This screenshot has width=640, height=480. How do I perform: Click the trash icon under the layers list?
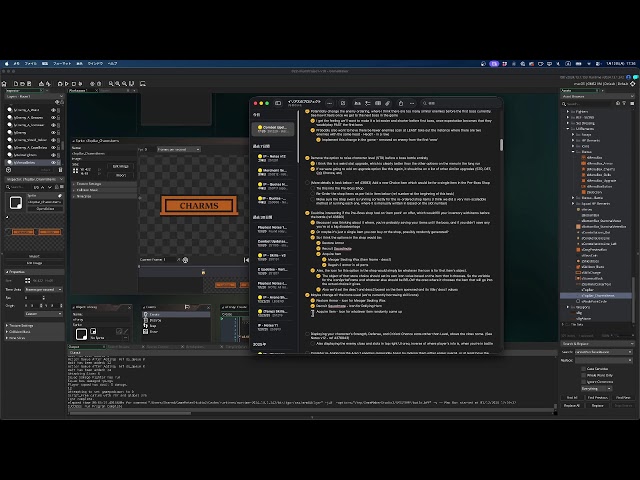pos(60,170)
